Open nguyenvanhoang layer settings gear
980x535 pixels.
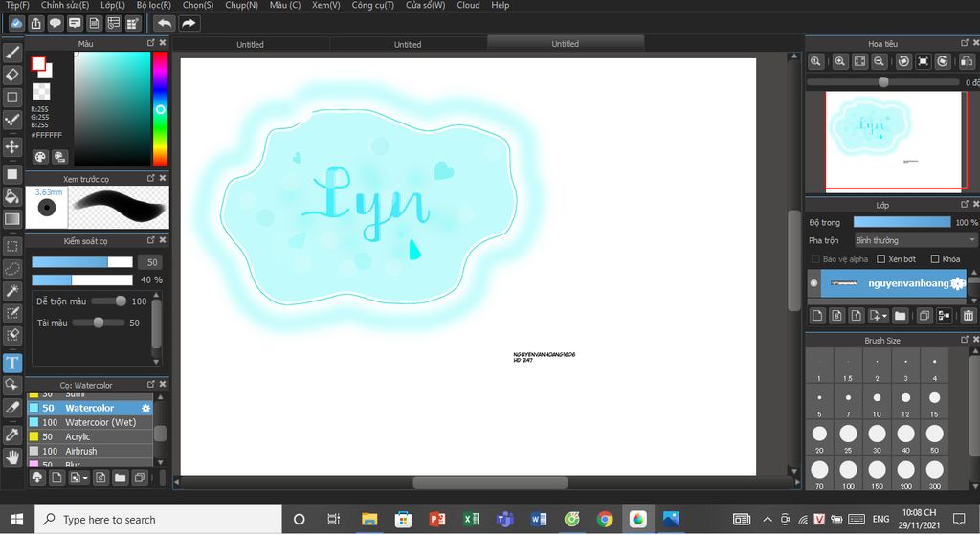tap(957, 283)
